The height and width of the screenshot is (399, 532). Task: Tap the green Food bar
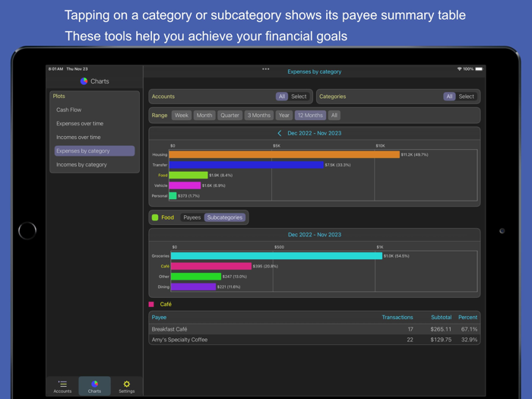(x=188, y=175)
